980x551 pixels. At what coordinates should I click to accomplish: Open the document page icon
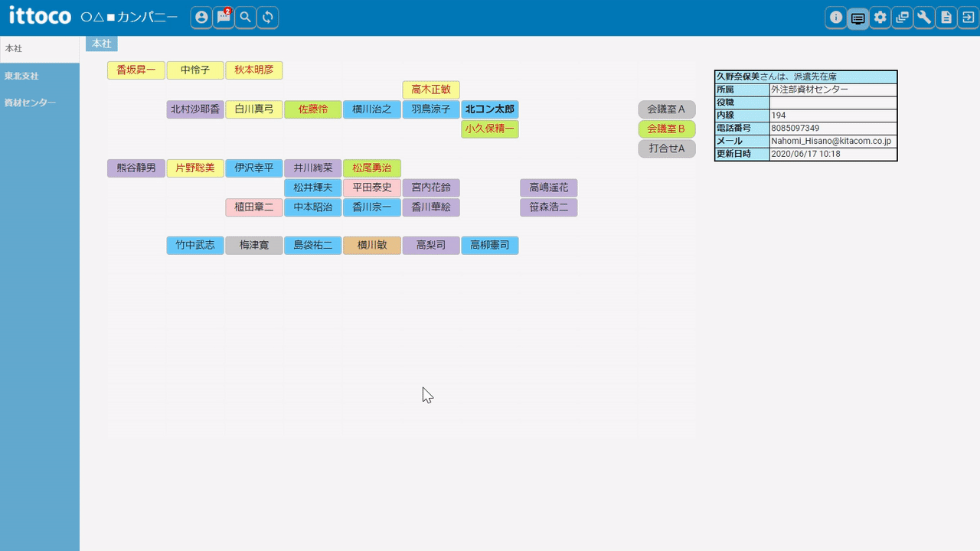[946, 18]
